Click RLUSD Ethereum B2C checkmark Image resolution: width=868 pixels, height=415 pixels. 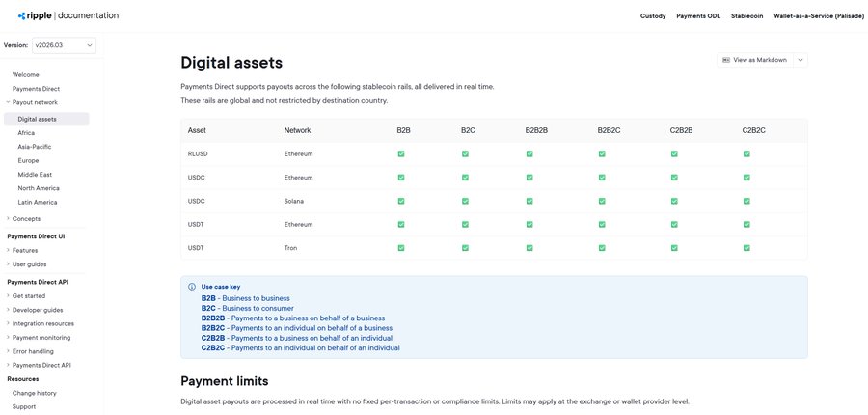pyautogui.click(x=465, y=154)
